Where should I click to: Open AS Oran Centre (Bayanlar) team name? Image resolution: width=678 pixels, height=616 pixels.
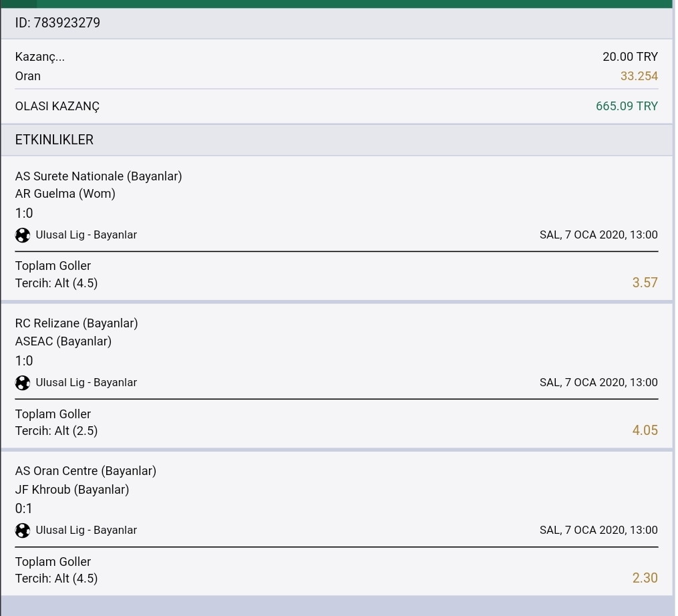[86, 470]
